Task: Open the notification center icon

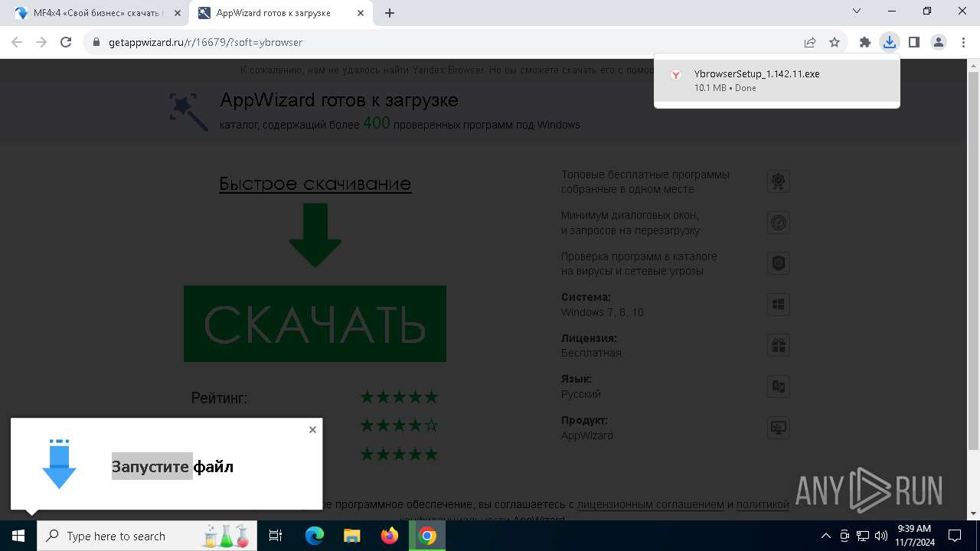Action: click(x=955, y=536)
